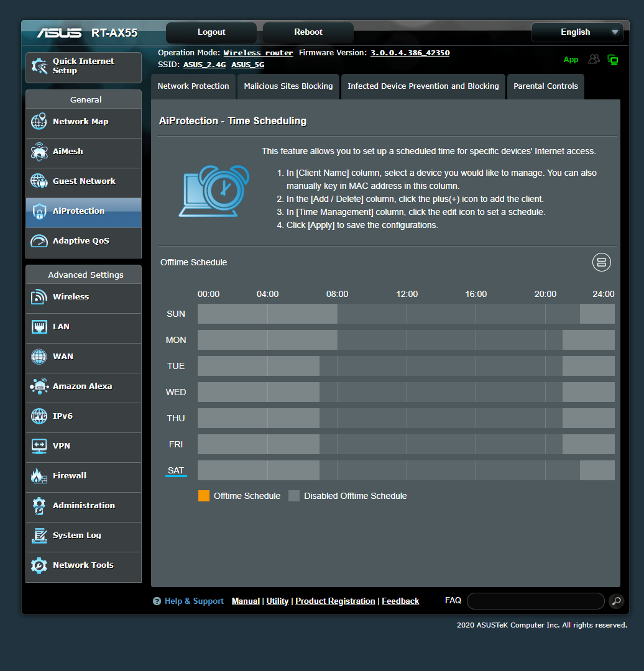The image size is (644, 671).
Task: Click the green connected devices icon
Action: (613, 60)
